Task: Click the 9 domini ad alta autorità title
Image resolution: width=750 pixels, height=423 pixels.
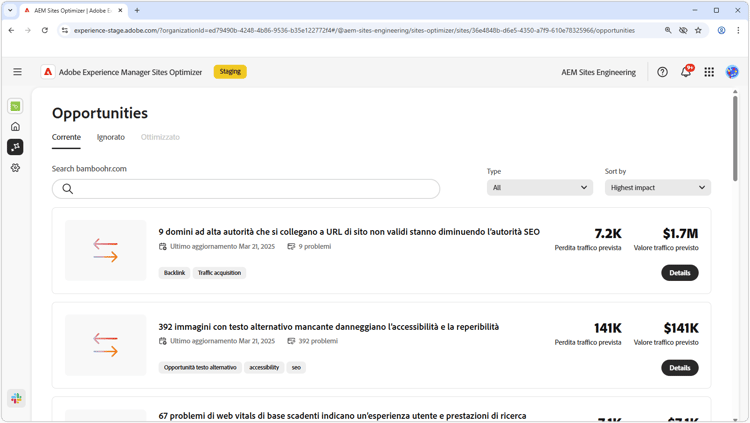Action: (x=349, y=232)
